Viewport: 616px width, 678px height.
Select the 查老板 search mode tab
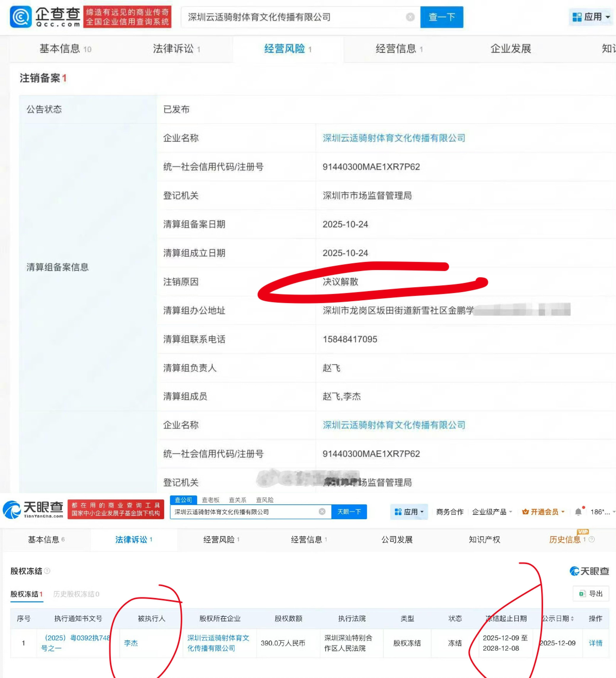[210, 500]
